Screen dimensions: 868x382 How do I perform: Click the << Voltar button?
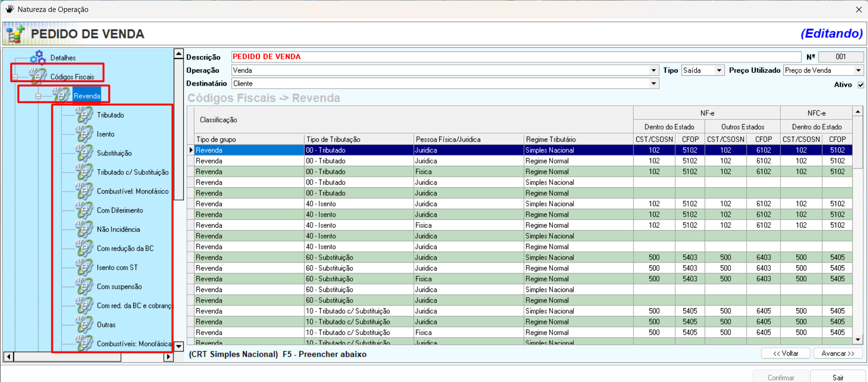pos(786,353)
